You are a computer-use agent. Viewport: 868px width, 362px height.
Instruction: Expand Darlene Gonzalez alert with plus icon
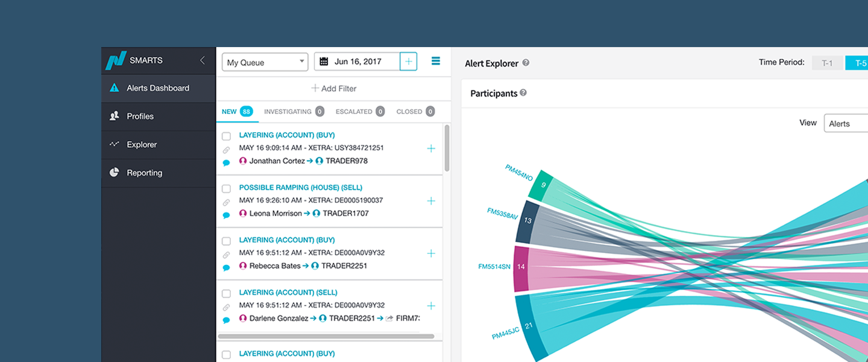coord(431,306)
